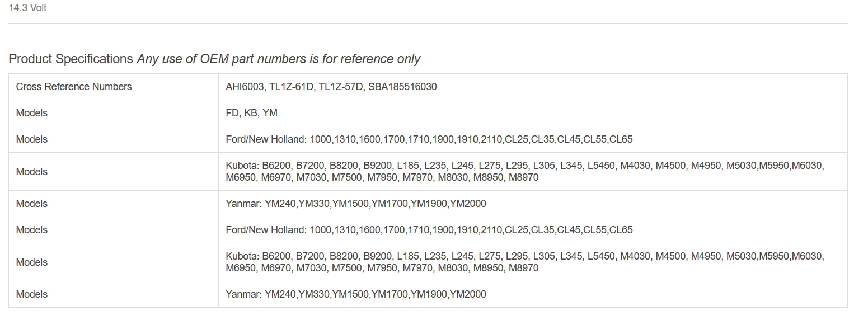
Task: Click Models label beside first Kubota row
Action: click(x=32, y=172)
